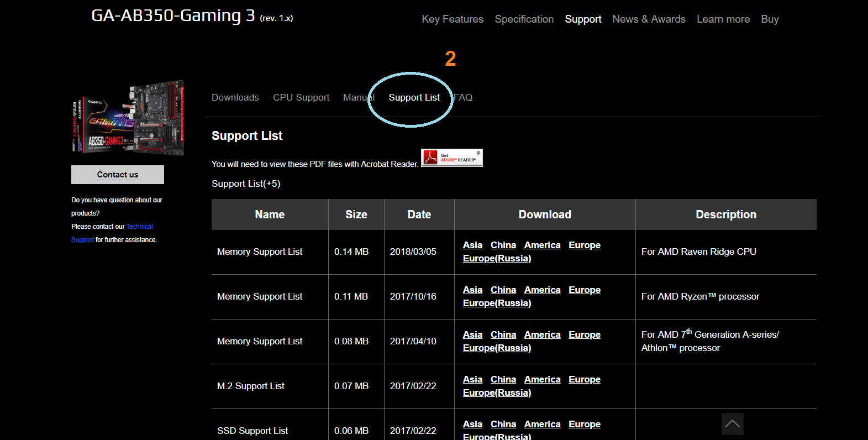Image resolution: width=868 pixels, height=440 pixels.
Task: Open the FAQ tab
Action: click(463, 97)
